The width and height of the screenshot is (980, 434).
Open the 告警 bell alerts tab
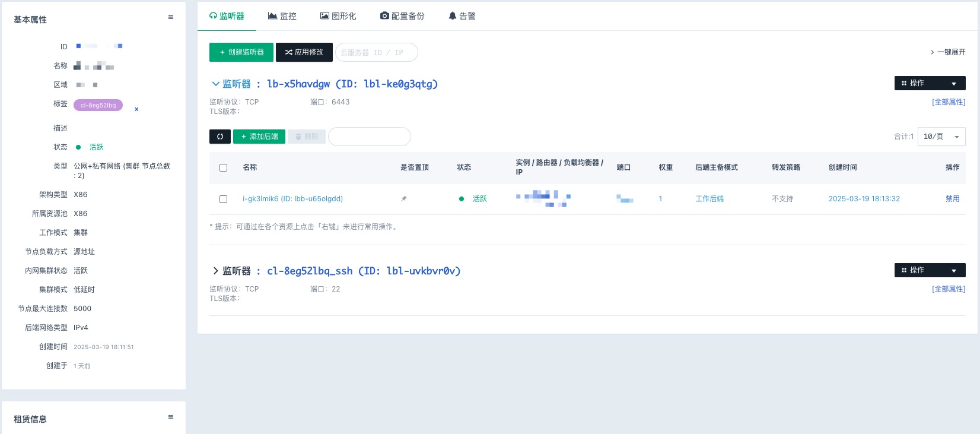462,16
